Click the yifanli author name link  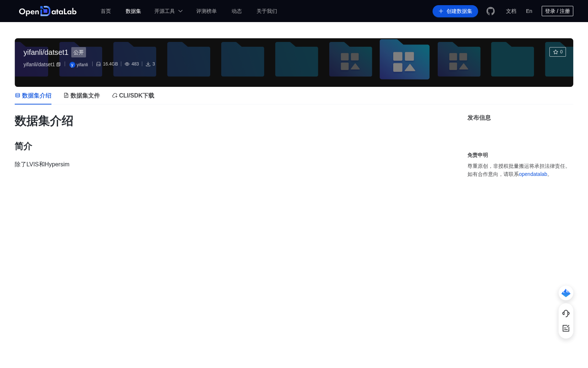82,65
